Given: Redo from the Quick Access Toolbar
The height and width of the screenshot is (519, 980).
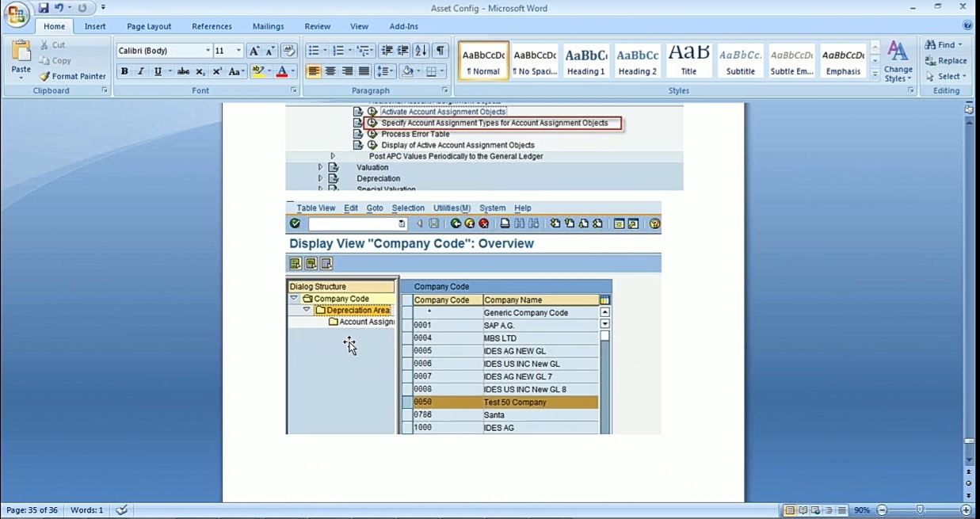Looking at the screenshot, I should pyautogui.click(x=82, y=8).
